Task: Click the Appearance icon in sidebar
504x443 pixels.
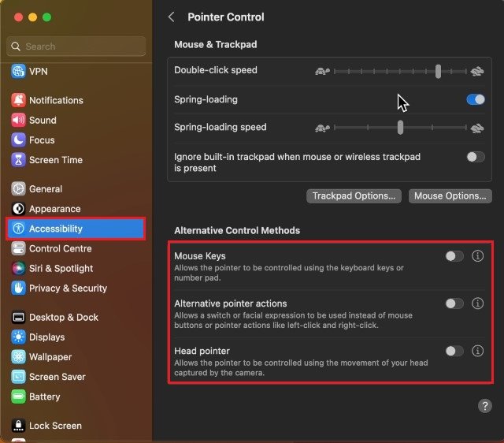Action: coord(18,209)
